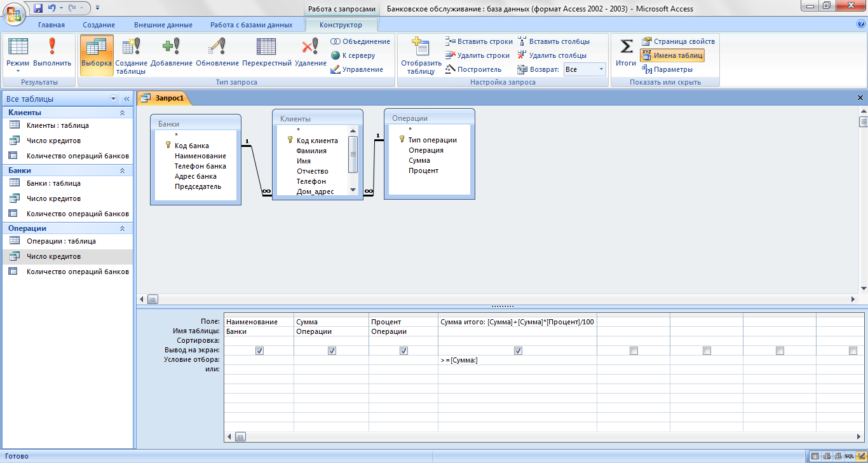Image resolution: width=868 pixels, height=463 pixels.
Task: Switch to Datasheet view in status bar
Action: (815, 457)
